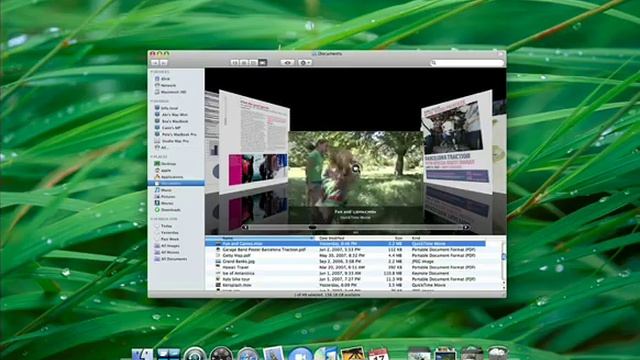640x360 pixels.
Task: Collapse the SEARCH FOR sidebar section
Action: pos(164,219)
